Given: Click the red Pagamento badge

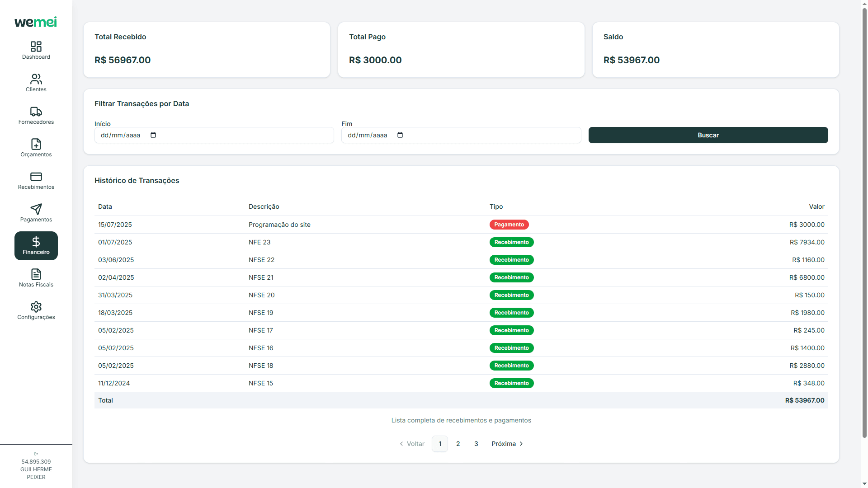Looking at the screenshot, I should pyautogui.click(x=509, y=225).
